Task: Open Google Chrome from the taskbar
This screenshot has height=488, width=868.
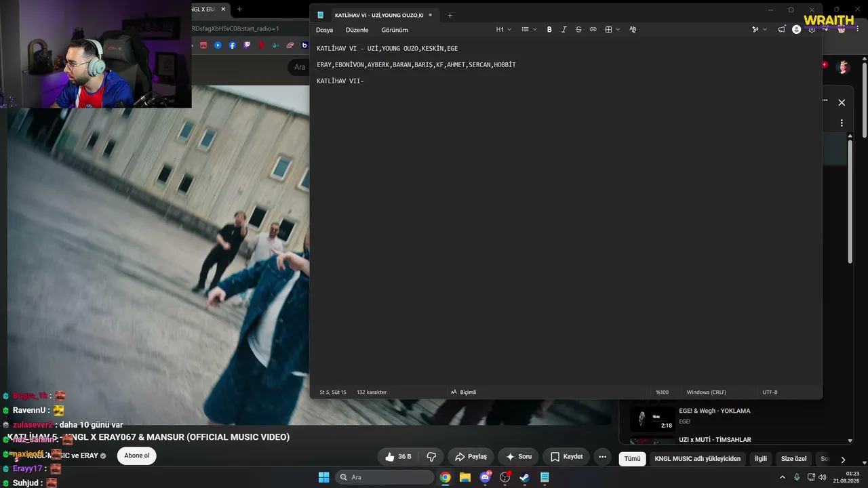Action: click(x=446, y=477)
